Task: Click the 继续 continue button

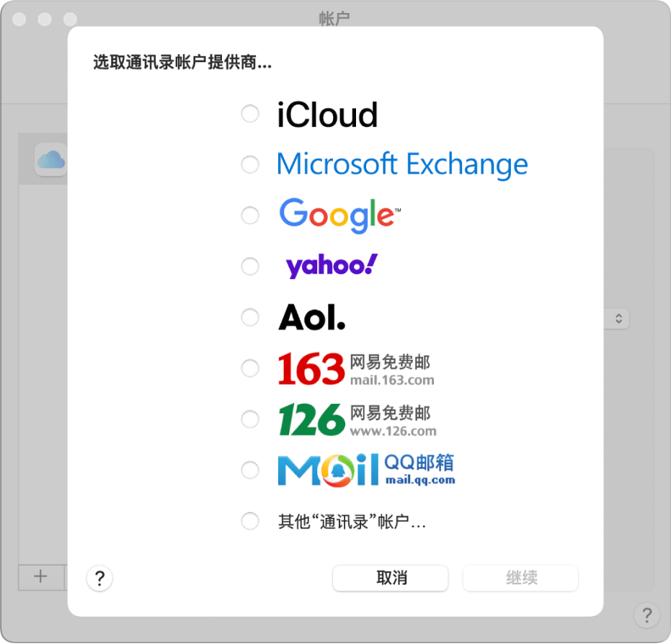Action: click(x=520, y=578)
